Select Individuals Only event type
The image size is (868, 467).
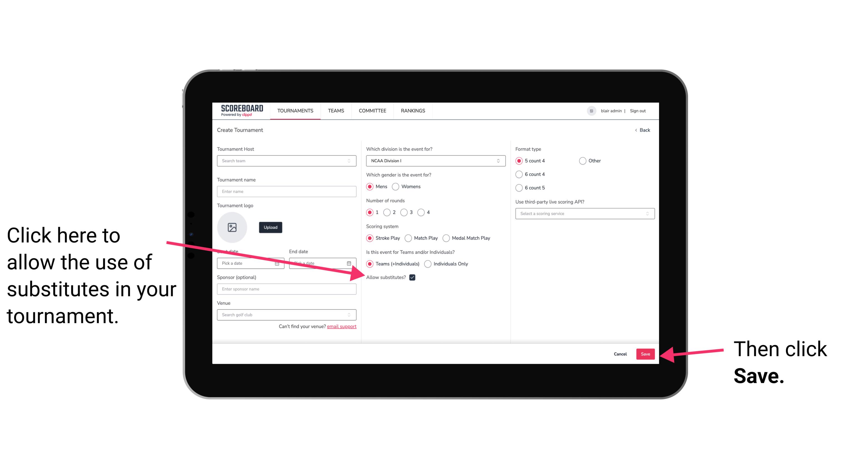point(428,264)
